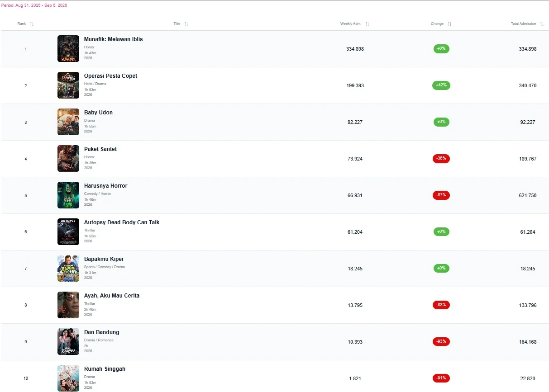Sort table by Rank column arrows

click(x=32, y=24)
